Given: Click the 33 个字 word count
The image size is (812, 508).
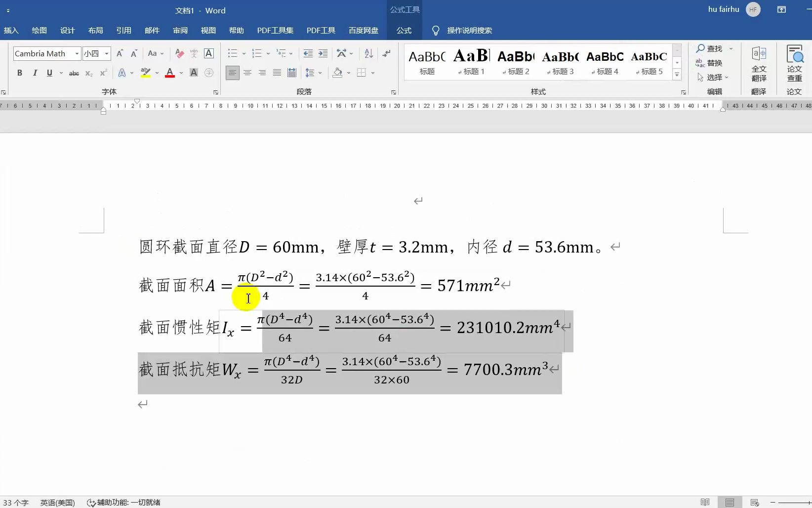Looking at the screenshot, I should (16, 503).
